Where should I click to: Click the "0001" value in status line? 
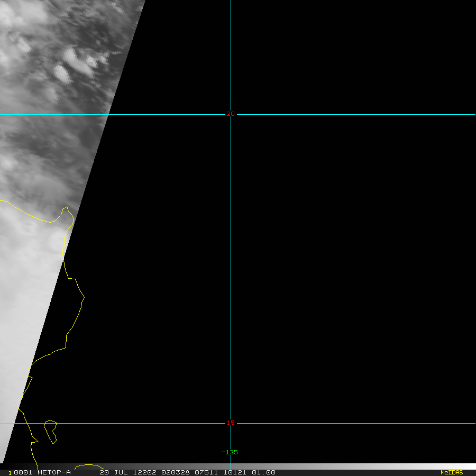(x=23, y=472)
